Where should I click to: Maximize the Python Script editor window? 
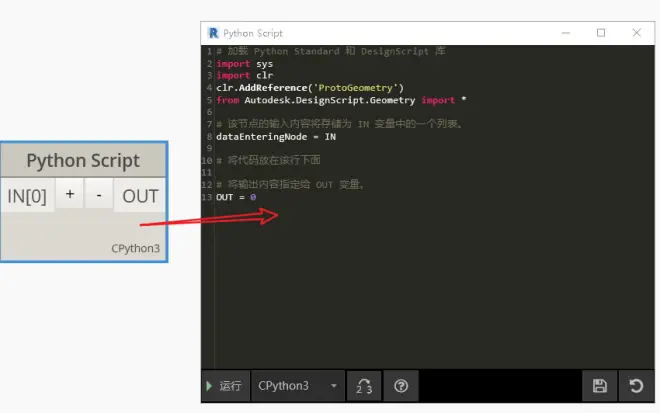pyautogui.click(x=601, y=33)
